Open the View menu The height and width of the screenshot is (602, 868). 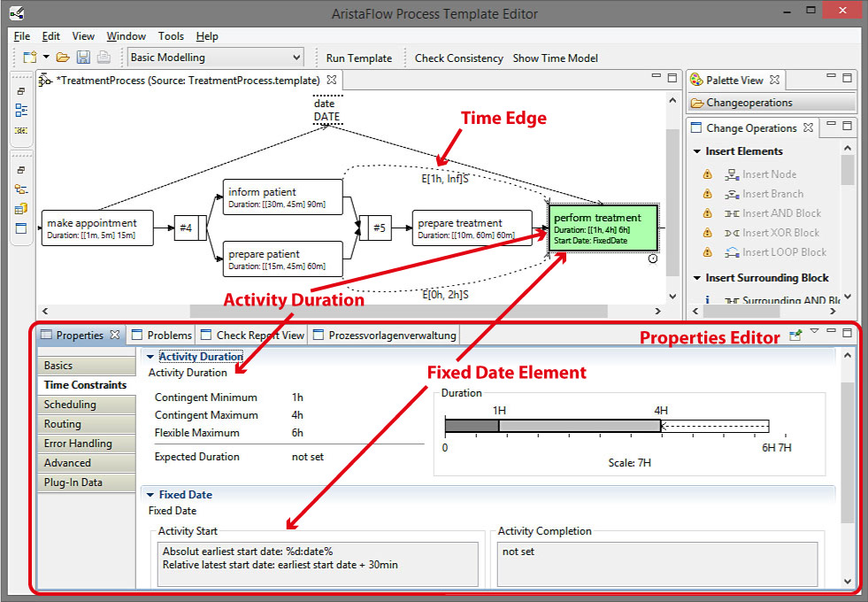[83, 36]
